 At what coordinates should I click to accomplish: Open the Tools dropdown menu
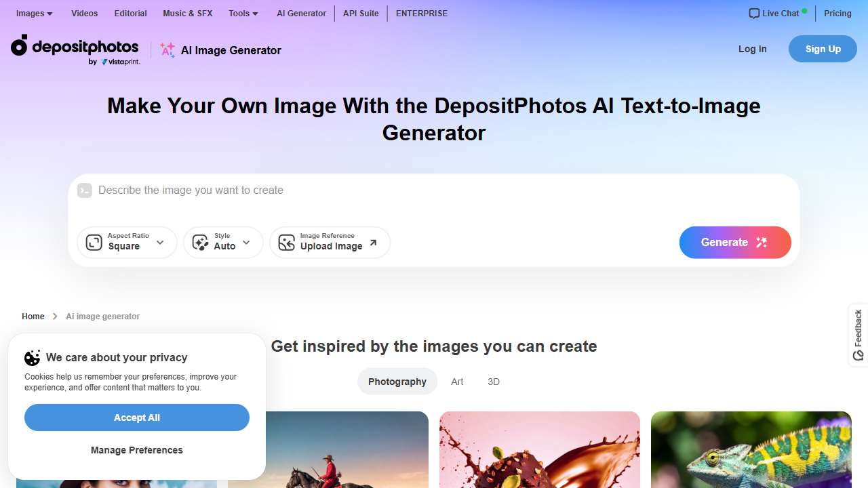pos(242,13)
